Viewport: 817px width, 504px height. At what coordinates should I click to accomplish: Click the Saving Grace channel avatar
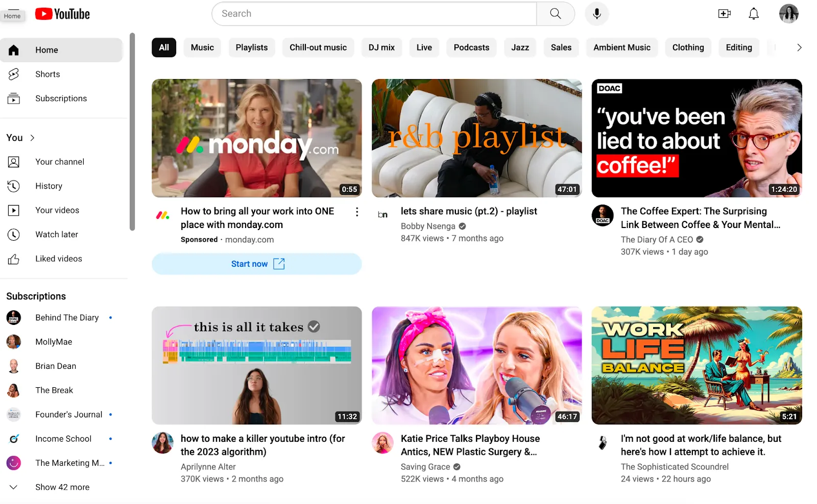tap(383, 443)
